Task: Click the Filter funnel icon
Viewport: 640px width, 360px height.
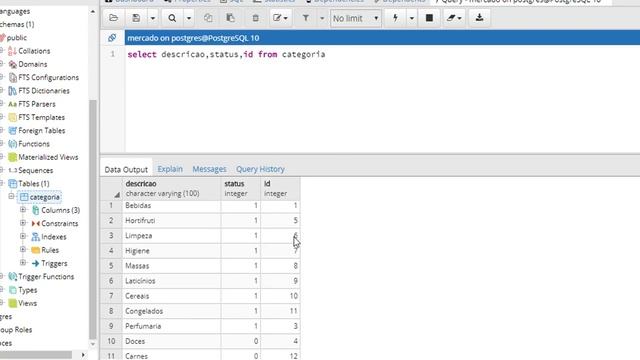Action: point(306,18)
